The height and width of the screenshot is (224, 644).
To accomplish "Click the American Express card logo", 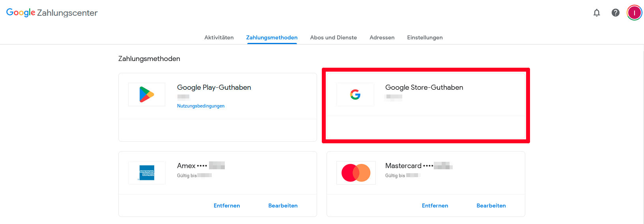I will point(147,173).
